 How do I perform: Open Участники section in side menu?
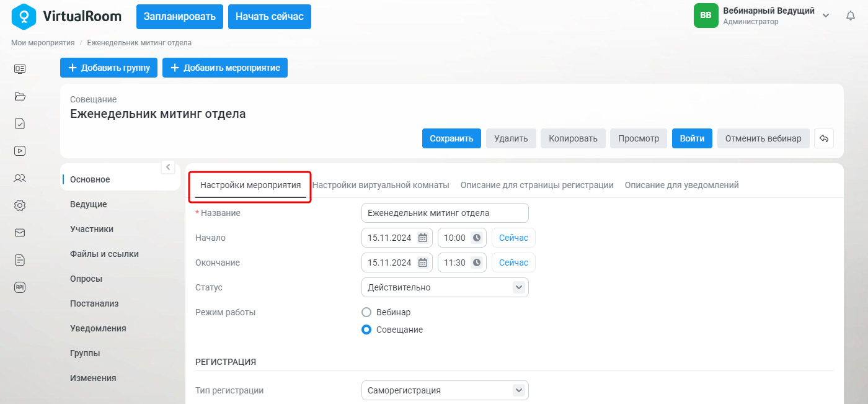[92, 229]
